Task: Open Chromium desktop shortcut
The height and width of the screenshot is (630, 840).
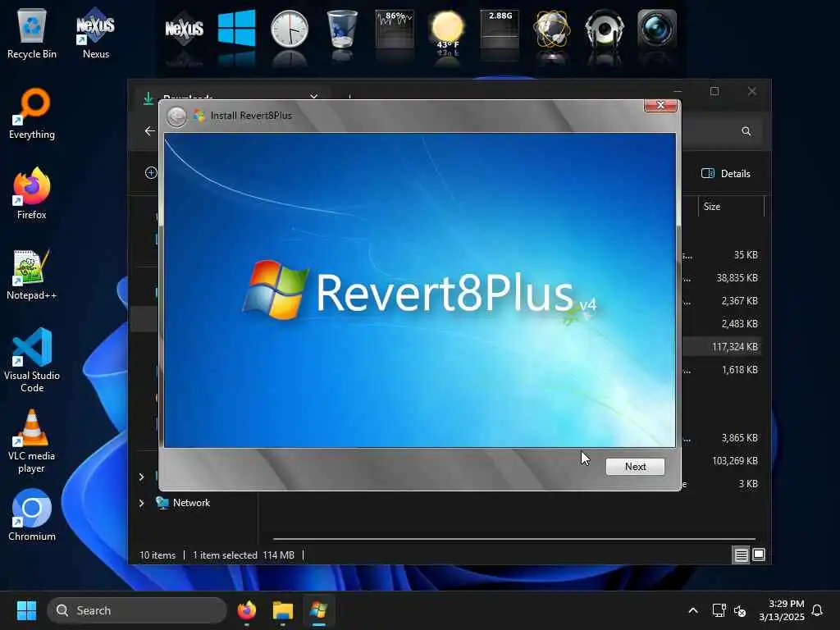Action: [x=32, y=515]
